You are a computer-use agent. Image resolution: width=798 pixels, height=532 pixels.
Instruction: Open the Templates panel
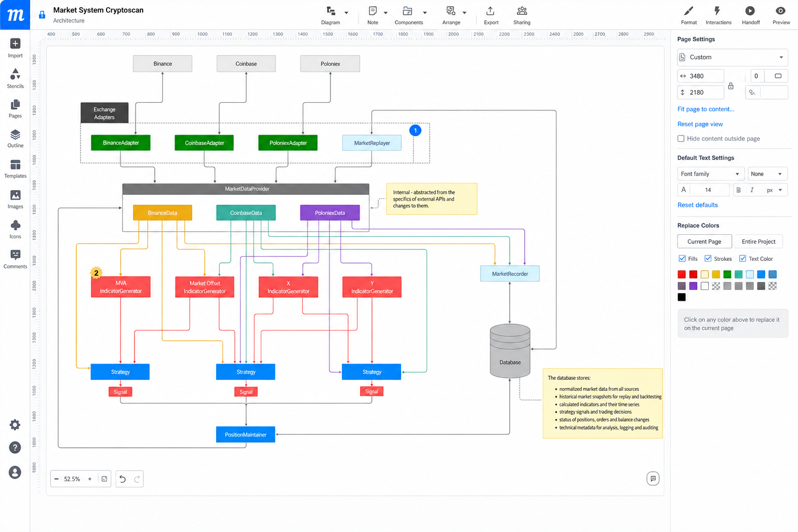point(15,169)
